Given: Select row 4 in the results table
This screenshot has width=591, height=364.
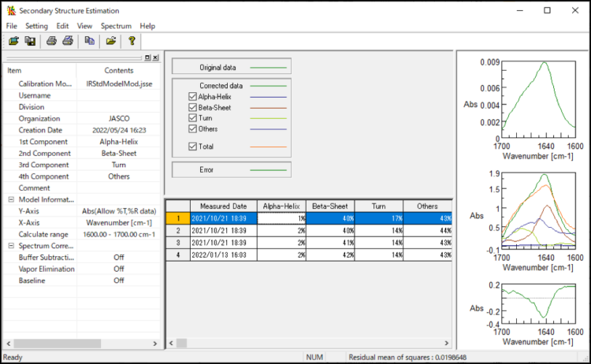Looking at the screenshot, I should [177, 255].
